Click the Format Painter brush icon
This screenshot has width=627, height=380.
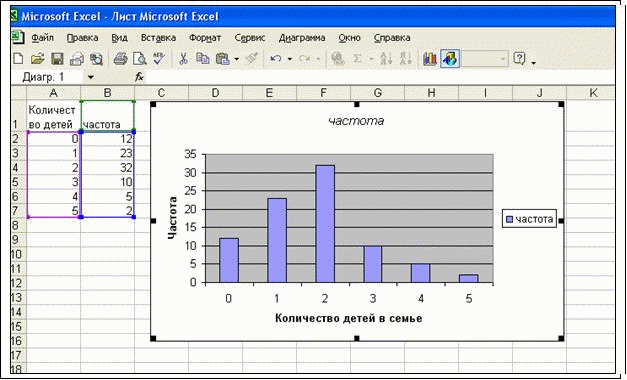[x=252, y=59]
